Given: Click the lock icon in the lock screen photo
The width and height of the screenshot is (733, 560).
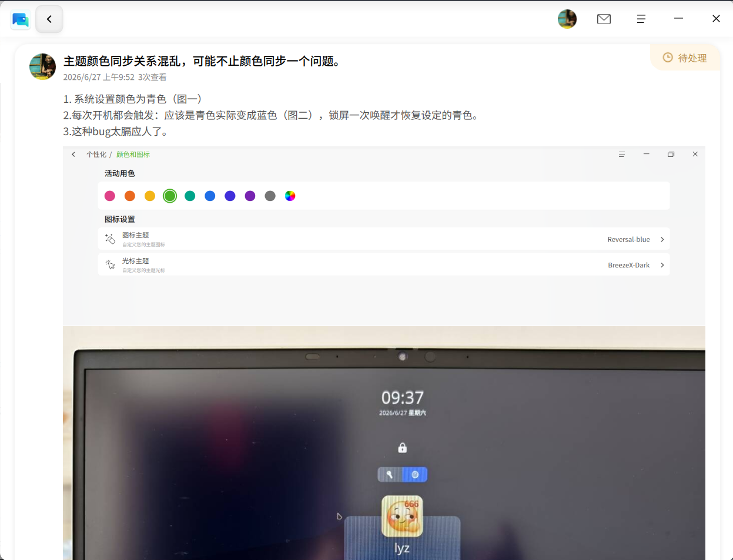Looking at the screenshot, I should click(x=403, y=448).
